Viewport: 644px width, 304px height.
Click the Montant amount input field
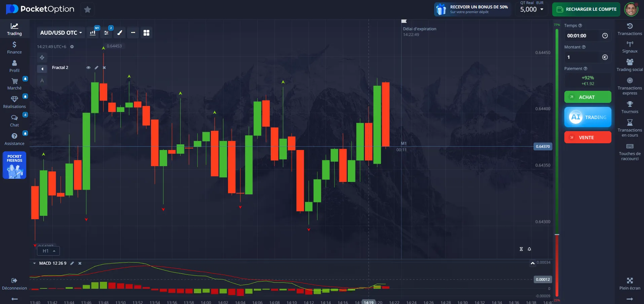(583, 57)
